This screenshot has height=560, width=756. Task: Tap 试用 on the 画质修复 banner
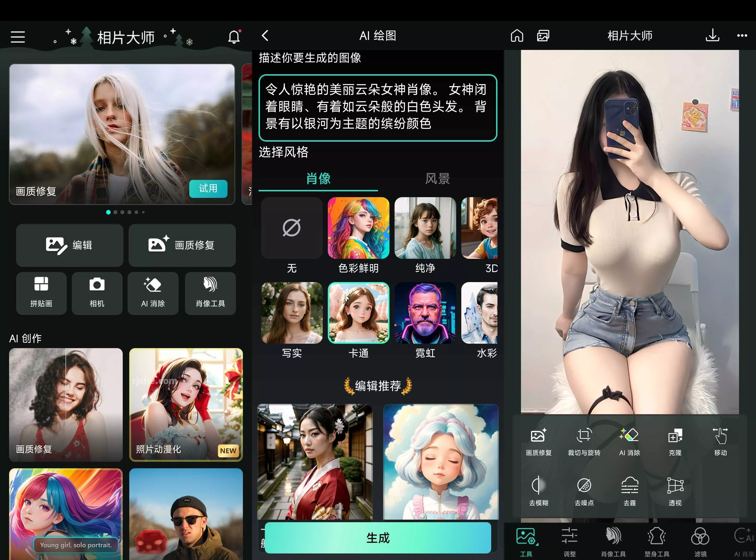pyautogui.click(x=208, y=189)
